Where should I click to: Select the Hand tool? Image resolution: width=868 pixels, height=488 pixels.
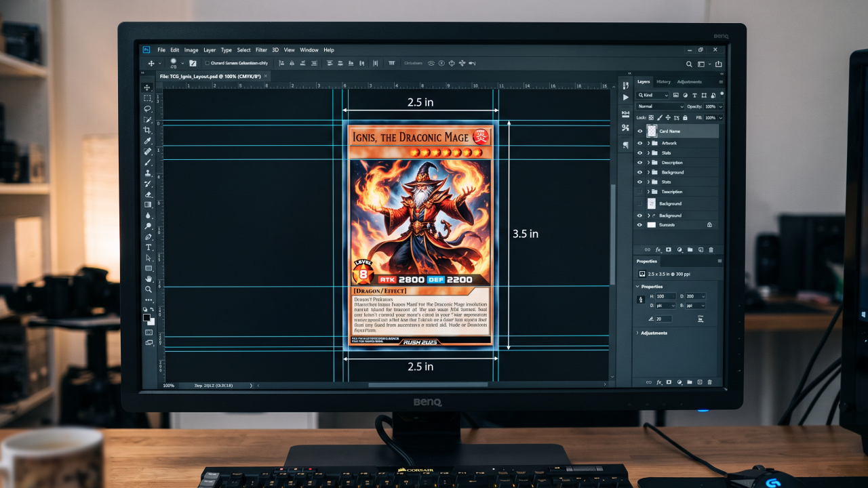pos(148,279)
